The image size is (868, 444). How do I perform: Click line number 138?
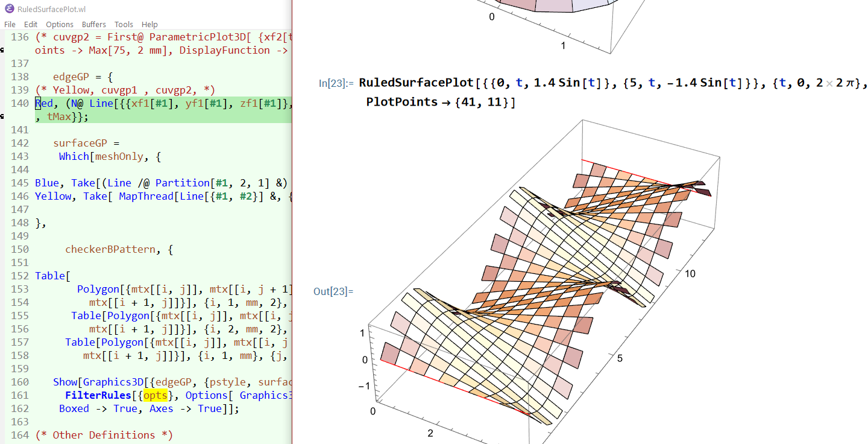click(x=20, y=77)
